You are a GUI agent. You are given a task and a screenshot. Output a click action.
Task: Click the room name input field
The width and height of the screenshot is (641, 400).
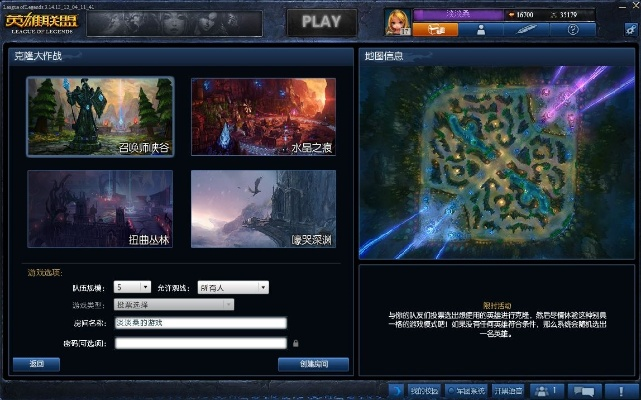tap(200, 323)
